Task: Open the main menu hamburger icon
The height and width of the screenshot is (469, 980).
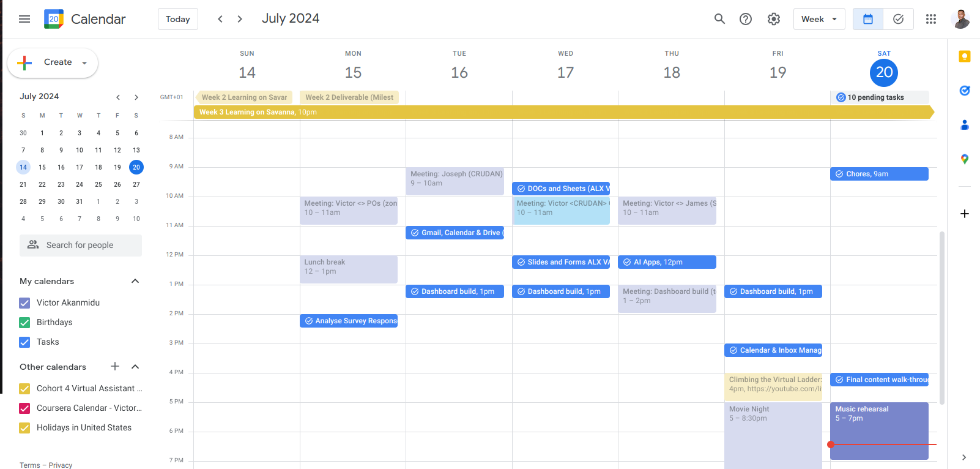Action: point(24,19)
